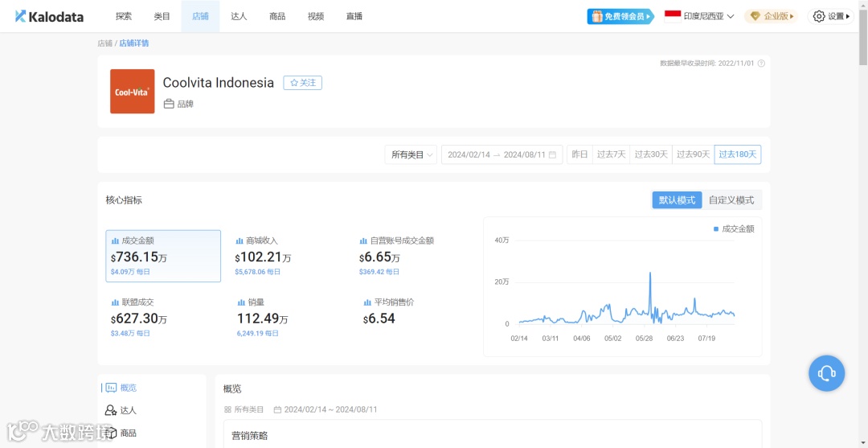
Task: Click the Cool-Vita shop logo thumbnail
Action: click(x=133, y=92)
